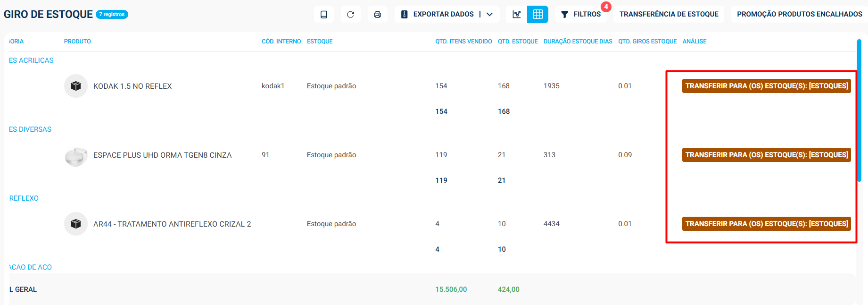Click transfer button for ESPACE PLUS row

pos(766,155)
